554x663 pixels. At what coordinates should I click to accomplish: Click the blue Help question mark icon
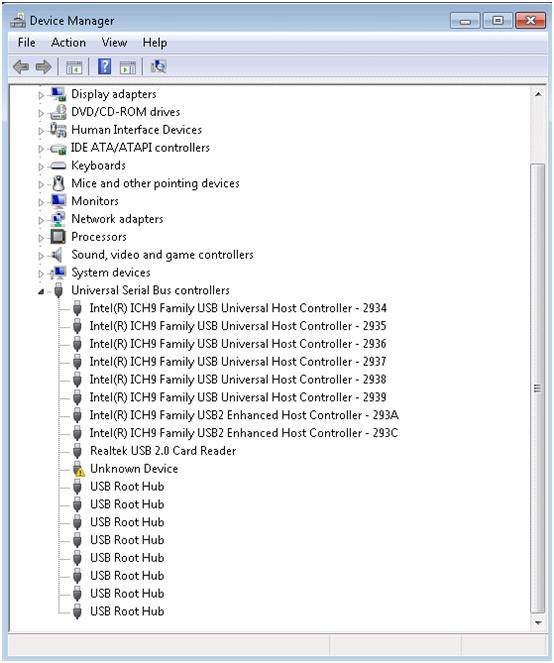(104, 66)
